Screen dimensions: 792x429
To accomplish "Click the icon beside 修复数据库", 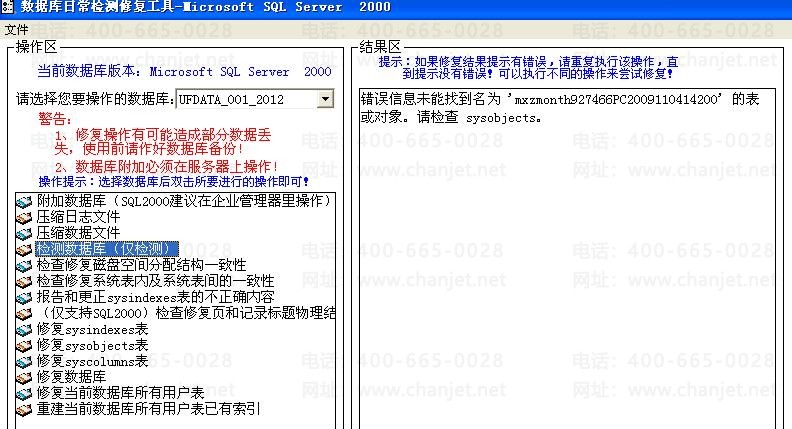I will (x=24, y=377).
